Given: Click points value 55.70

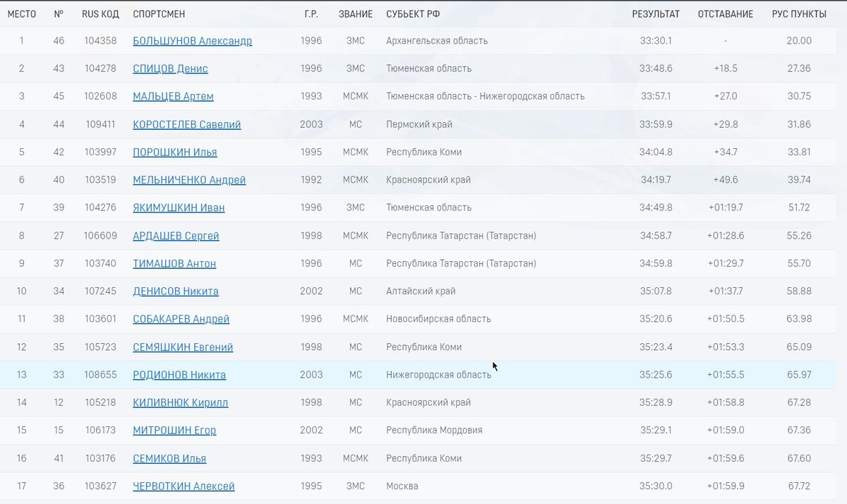Looking at the screenshot, I should point(799,263).
